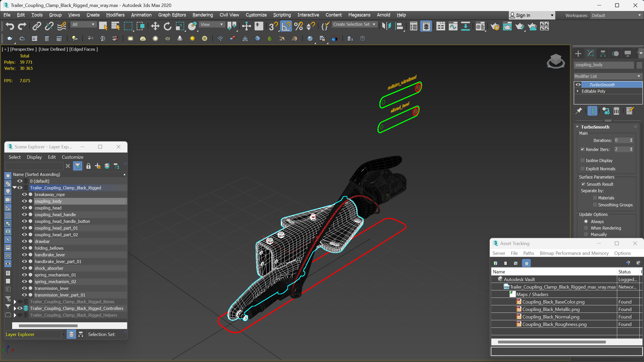Screen dimensions: 644x362
Task: Open the selection filter All dropdown
Action: 83,24
